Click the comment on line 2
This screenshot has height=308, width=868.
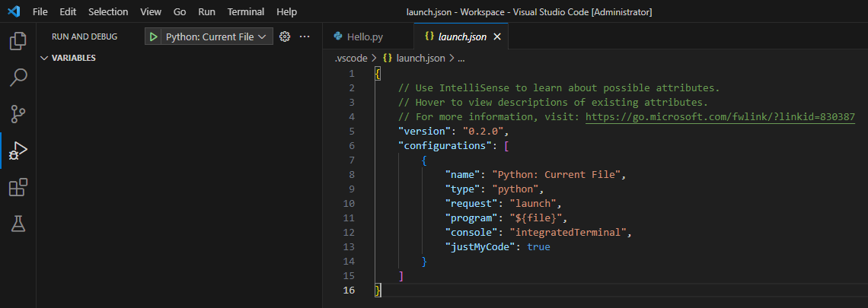(x=559, y=88)
